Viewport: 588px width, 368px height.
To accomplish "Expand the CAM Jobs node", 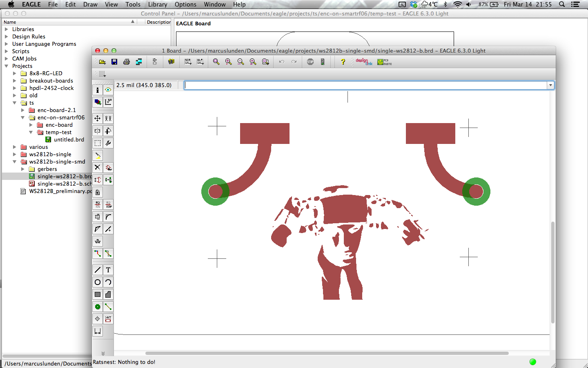I will pyautogui.click(x=6, y=58).
